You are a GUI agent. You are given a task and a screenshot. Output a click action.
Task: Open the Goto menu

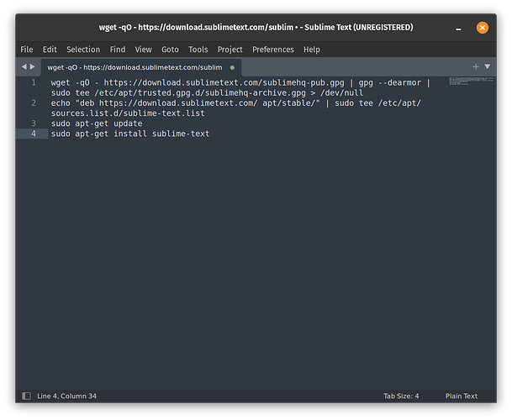coord(170,50)
